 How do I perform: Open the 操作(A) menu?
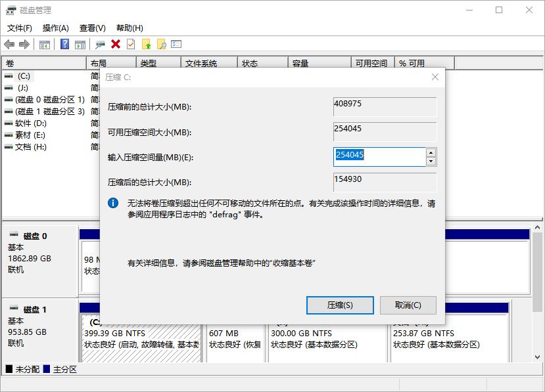coord(56,28)
